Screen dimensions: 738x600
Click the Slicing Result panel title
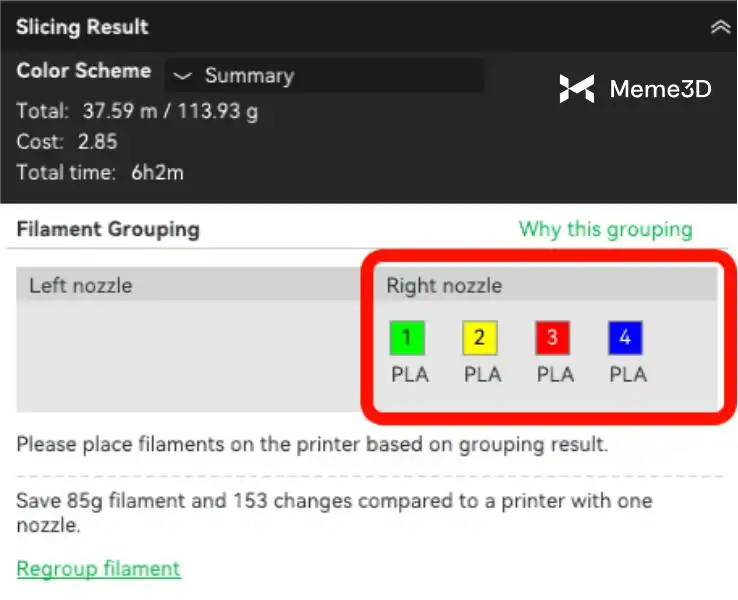(82, 27)
